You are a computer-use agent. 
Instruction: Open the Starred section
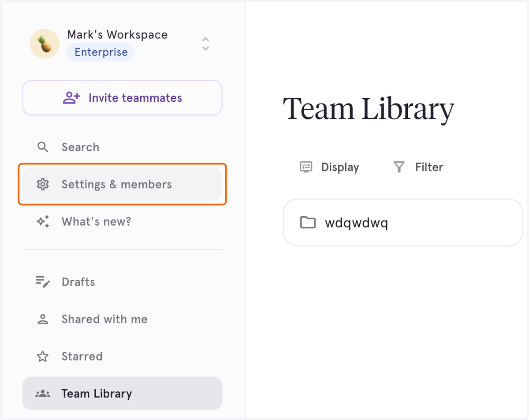click(x=122, y=356)
